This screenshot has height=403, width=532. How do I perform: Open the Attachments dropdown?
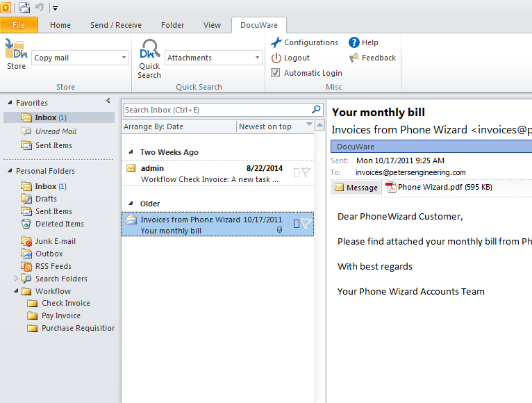pos(257,58)
